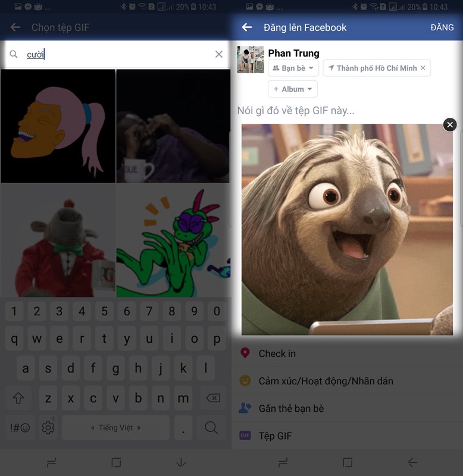The image size is (463, 476).
Task: Select the Tệp GIF option
Action: pyautogui.click(x=347, y=436)
